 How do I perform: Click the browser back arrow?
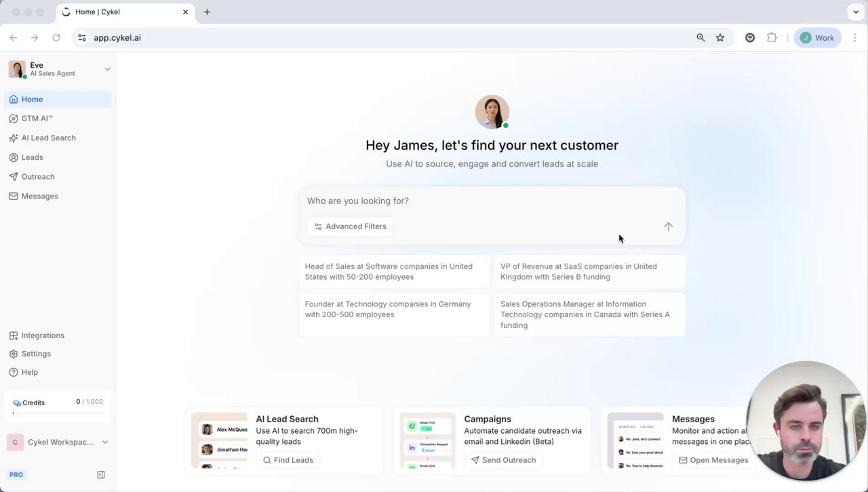13,38
